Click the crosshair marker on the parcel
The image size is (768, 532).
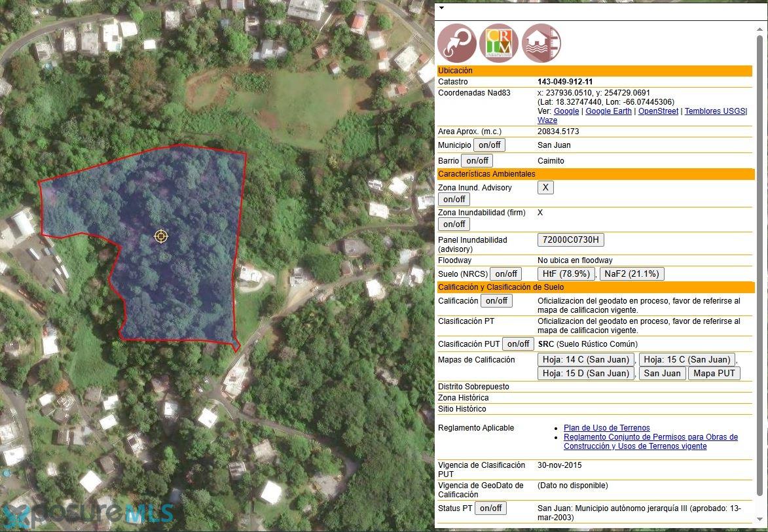point(161,236)
